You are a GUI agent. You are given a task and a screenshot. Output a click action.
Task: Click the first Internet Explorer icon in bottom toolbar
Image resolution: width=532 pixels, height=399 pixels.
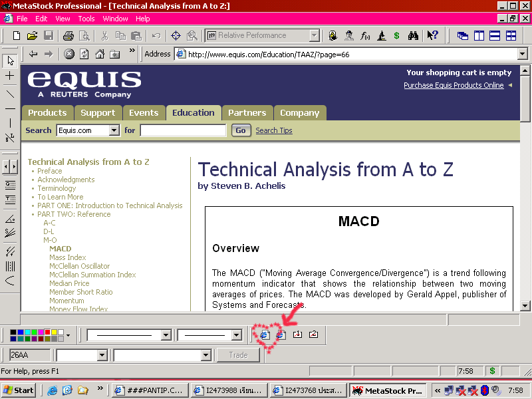265,335
